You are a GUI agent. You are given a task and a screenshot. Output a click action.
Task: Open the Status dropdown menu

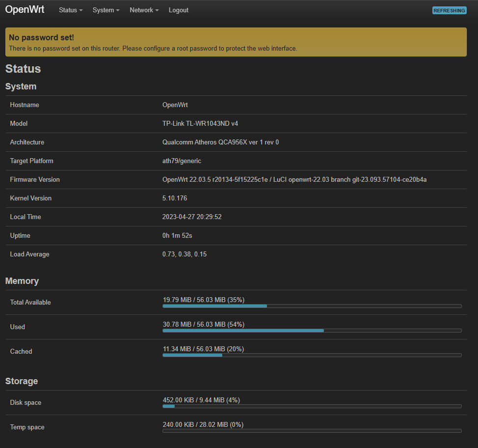[x=71, y=10]
